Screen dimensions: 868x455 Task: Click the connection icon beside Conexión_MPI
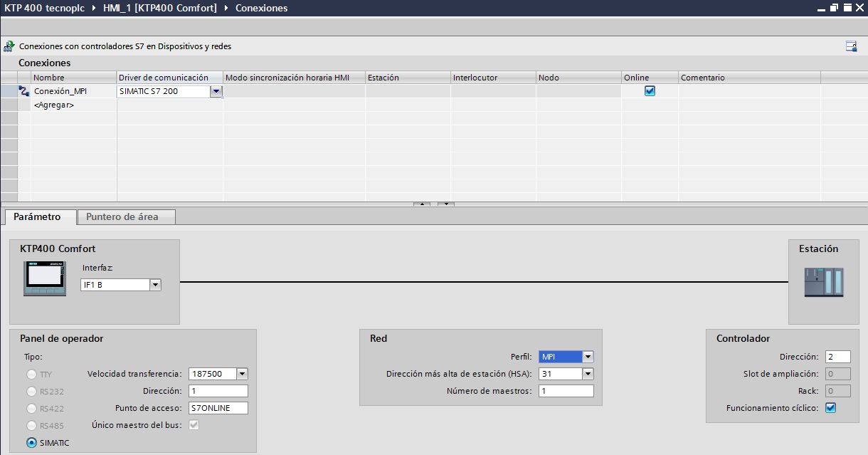tap(23, 91)
